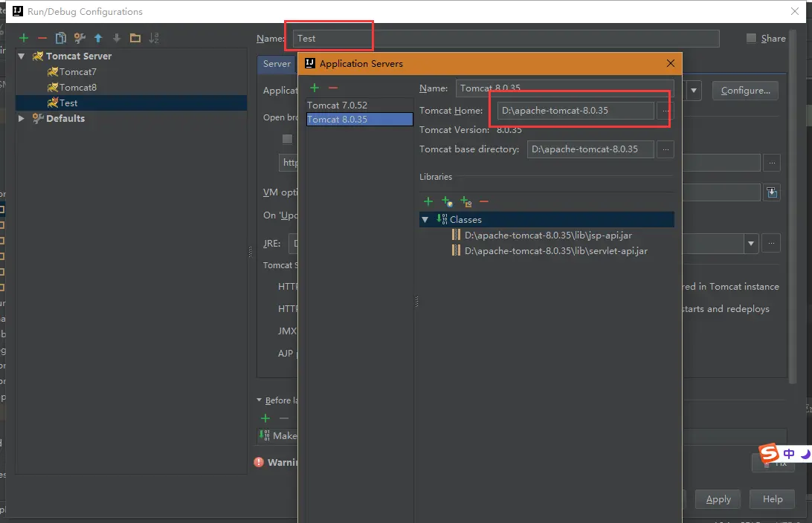This screenshot has width=812, height=523.
Task: Click browse button next to JRE dropdown
Action: (771, 243)
